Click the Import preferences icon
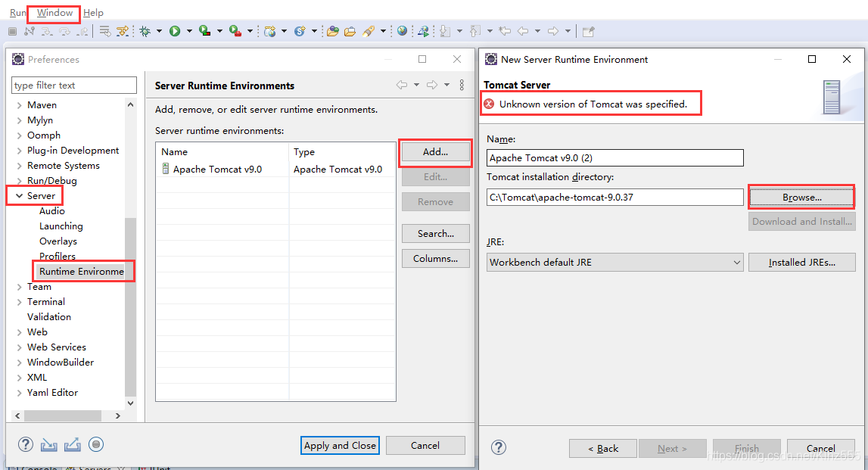The width and height of the screenshot is (868, 470). (x=48, y=444)
